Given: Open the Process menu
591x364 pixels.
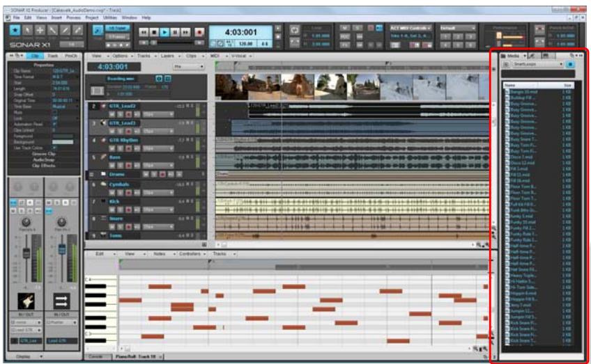Looking at the screenshot, I should pos(73,17).
